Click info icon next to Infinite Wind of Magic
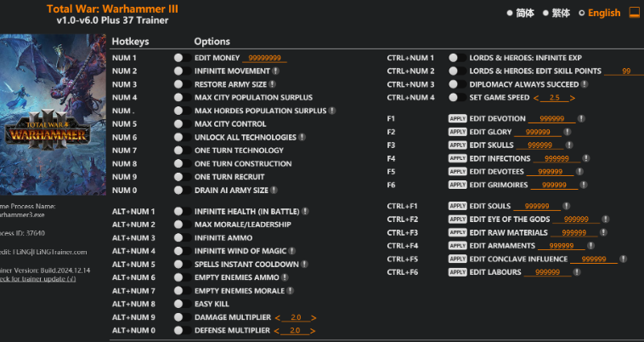 [291, 251]
